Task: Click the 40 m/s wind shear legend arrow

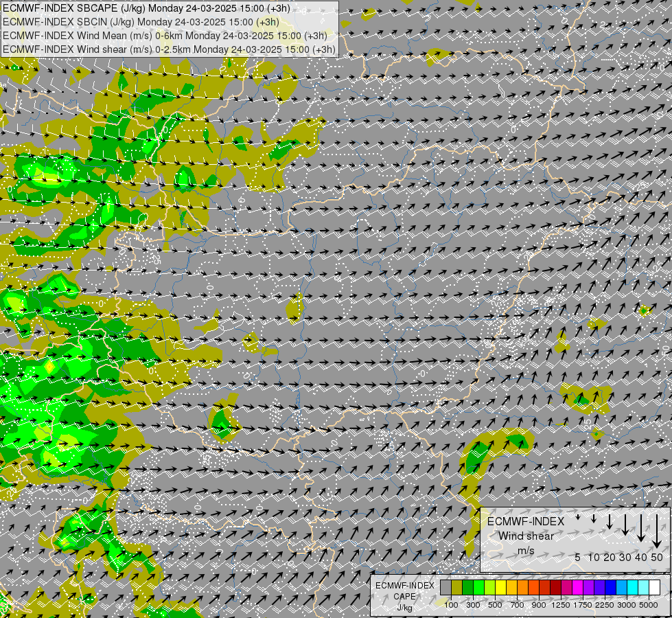Action: 641,528
